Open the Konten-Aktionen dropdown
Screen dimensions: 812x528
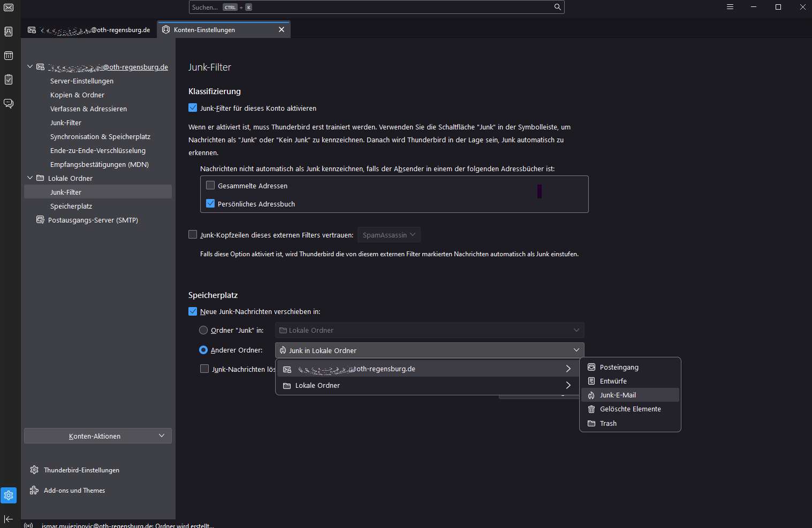click(98, 436)
